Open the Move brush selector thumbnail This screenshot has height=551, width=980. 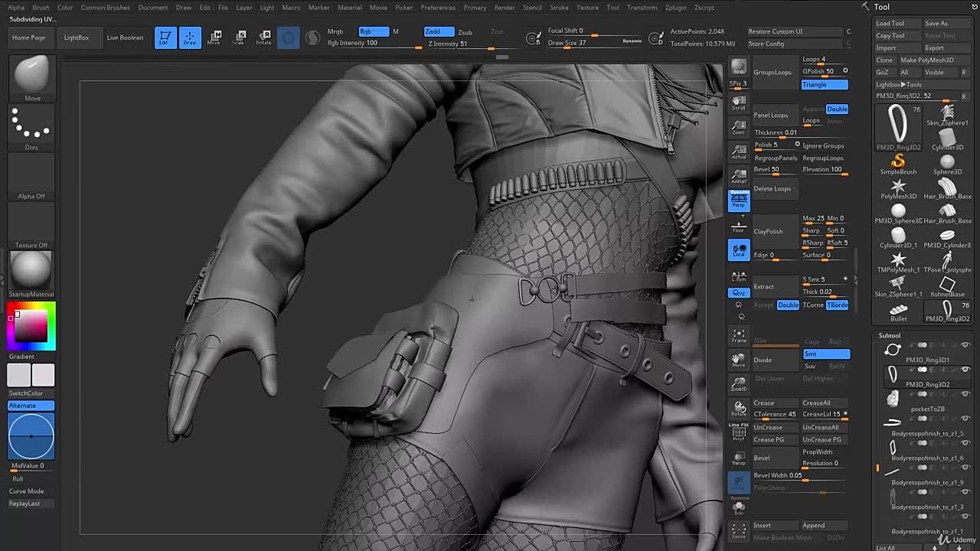click(31, 77)
